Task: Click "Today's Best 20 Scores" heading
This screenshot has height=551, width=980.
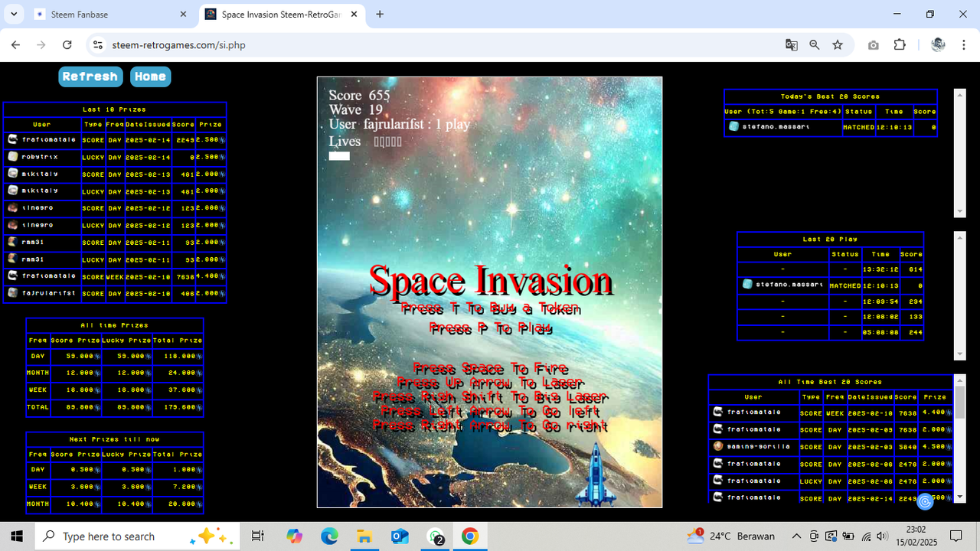Action: [x=830, y=96]
